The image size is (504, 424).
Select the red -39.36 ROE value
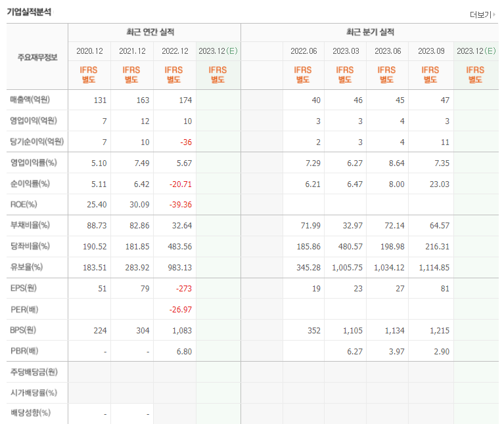point(181,205)
